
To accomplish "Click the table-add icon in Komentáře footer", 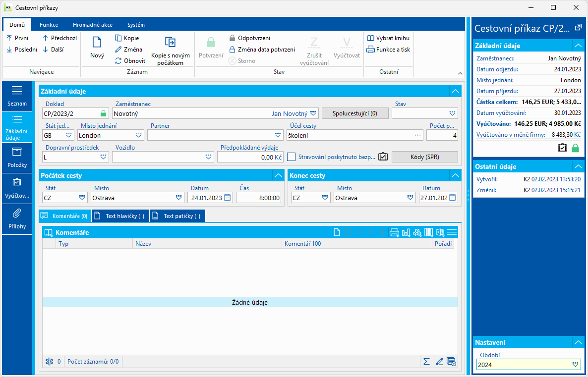I will tap(452, 362).
